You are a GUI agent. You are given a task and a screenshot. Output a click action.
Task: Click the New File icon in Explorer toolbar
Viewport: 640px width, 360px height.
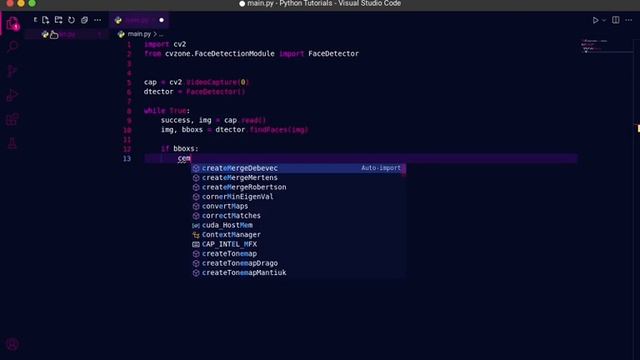[x=45, y=20]
